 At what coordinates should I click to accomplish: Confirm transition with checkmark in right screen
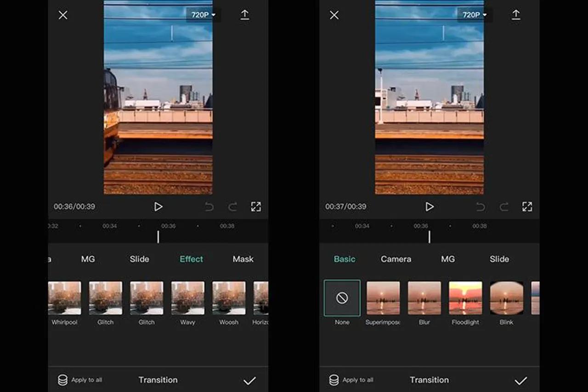tap(520, 381)
